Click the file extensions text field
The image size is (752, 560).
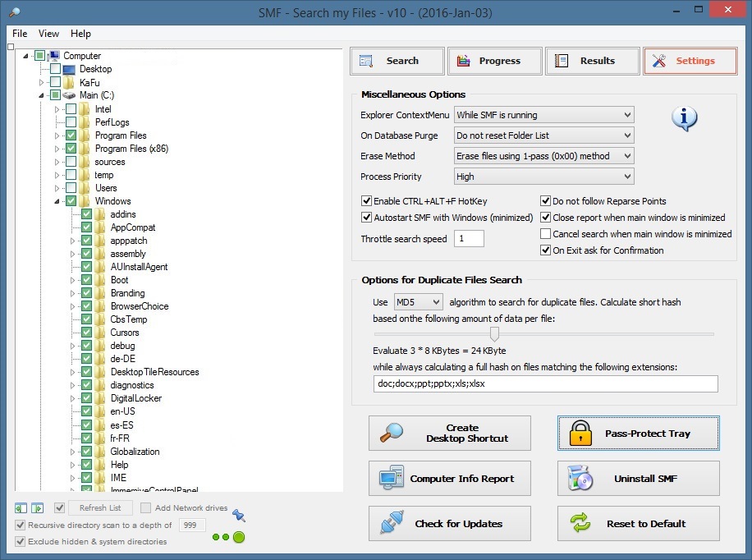[545, 383]
